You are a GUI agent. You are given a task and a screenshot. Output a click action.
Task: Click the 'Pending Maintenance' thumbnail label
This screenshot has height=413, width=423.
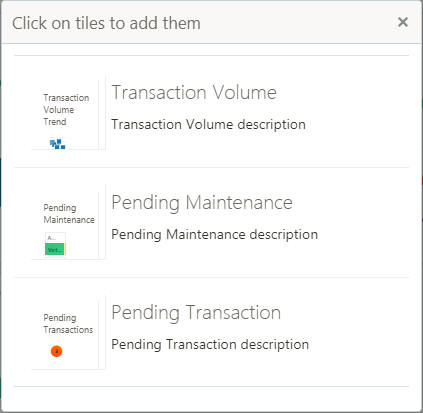[x=69, y=214]
